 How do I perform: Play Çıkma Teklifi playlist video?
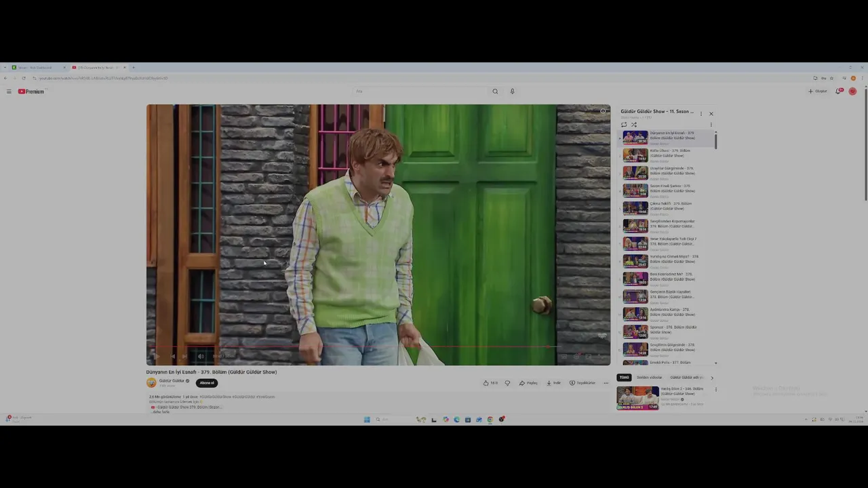pos(667,208)
